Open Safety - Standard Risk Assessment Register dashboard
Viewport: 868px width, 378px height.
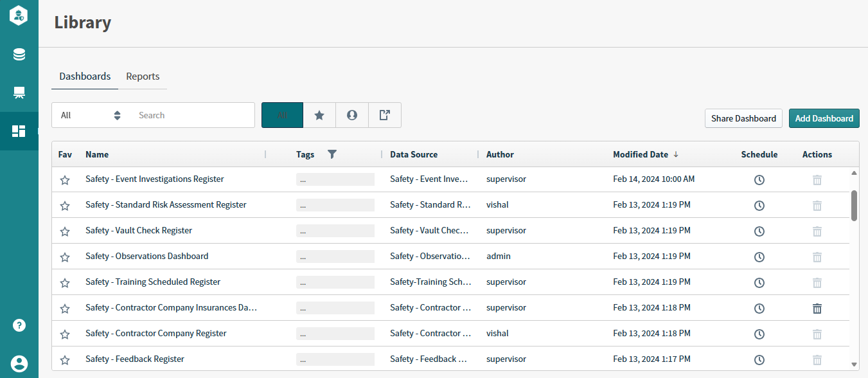(x=166, y=205)
